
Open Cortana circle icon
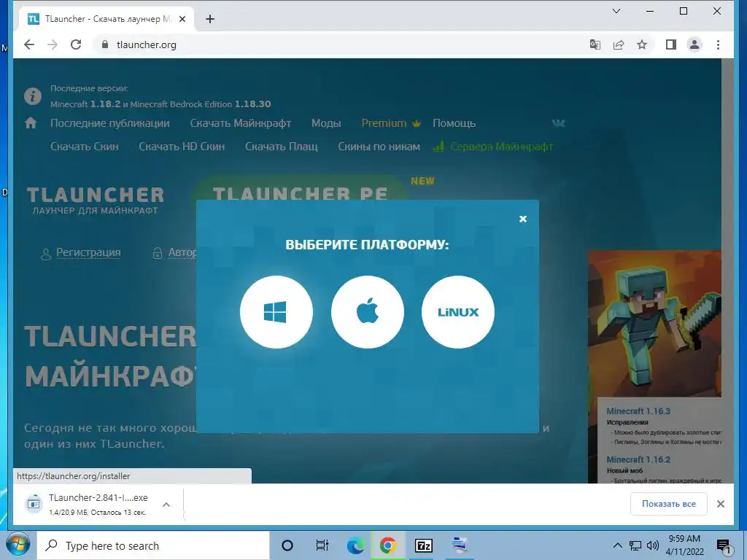coord(287,545)
